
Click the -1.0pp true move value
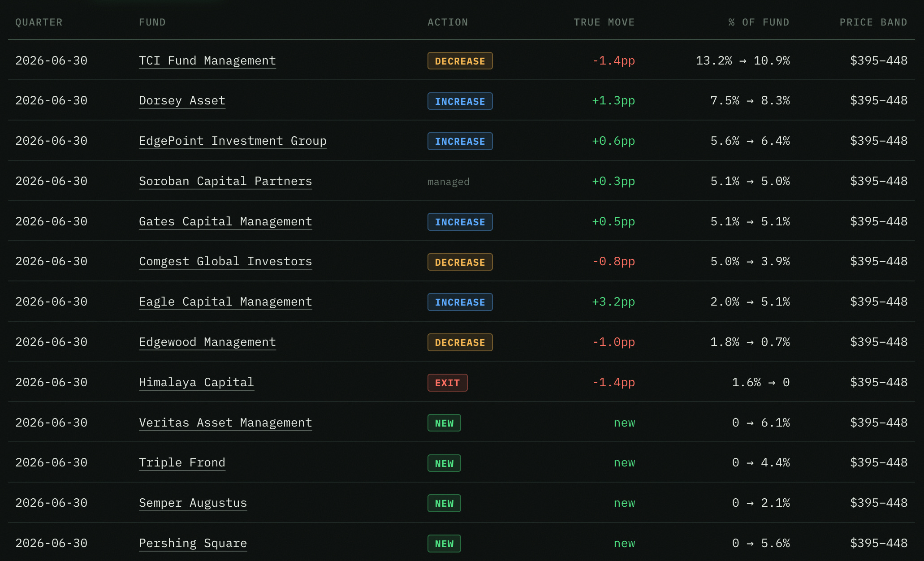[613, 342]
